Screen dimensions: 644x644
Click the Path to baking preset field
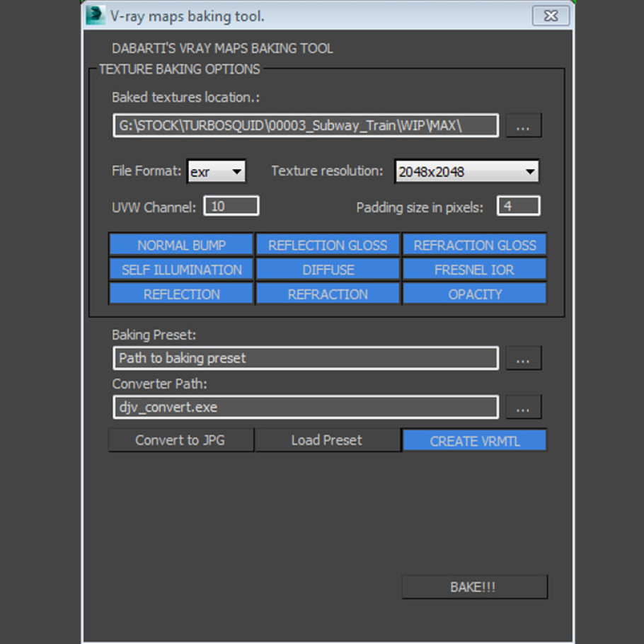(x=306, y=358)
